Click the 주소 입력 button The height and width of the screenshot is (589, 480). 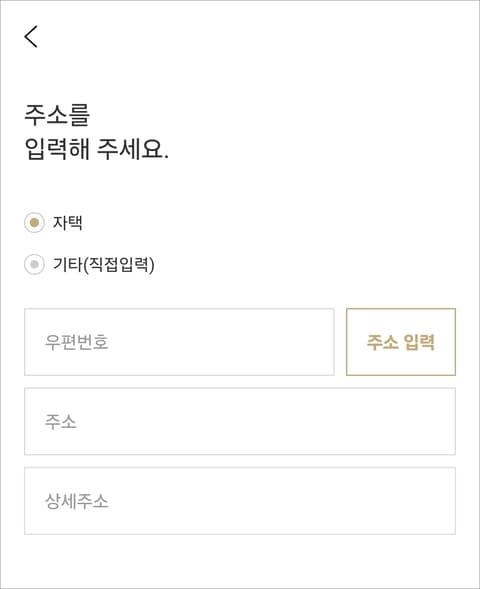[x=401, y=342]
